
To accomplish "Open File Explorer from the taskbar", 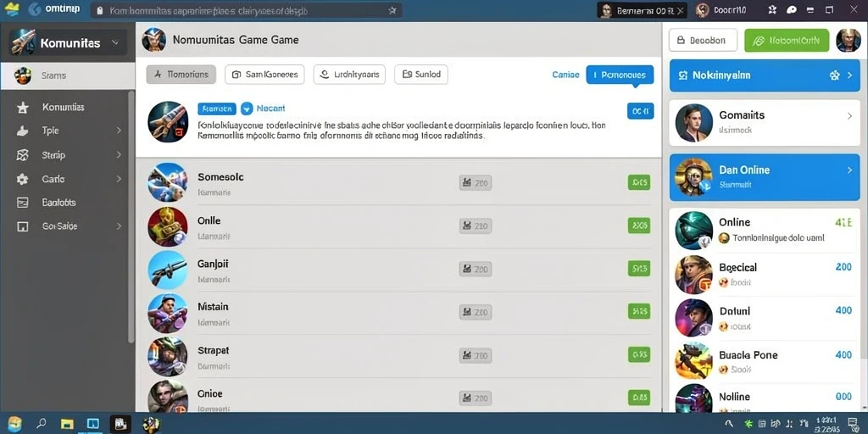I will 67,424.
